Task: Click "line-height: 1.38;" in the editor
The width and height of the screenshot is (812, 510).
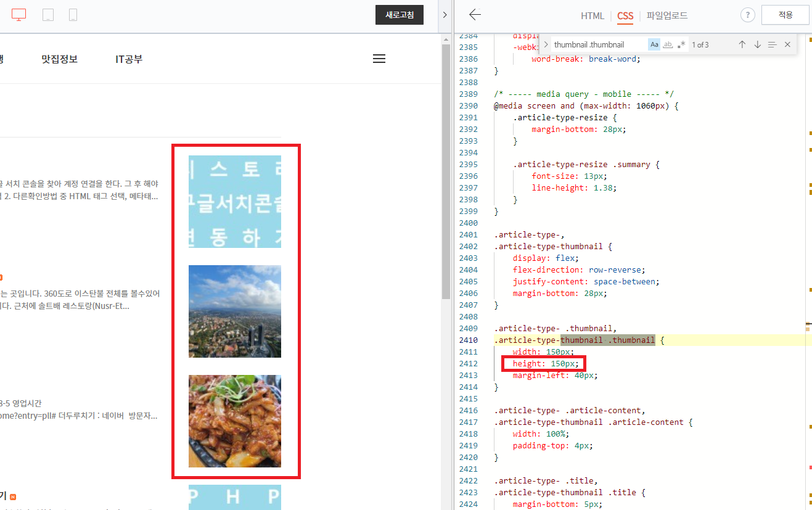Action: (x=574, y=187)
